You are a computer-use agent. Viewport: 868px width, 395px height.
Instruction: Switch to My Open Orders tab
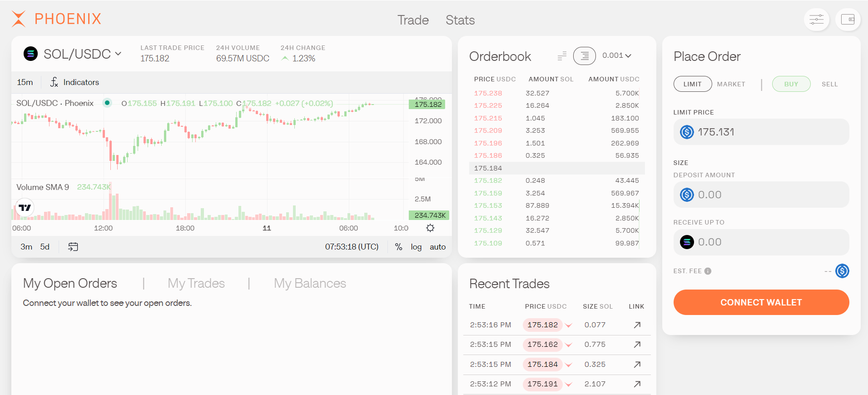(70, 283)
